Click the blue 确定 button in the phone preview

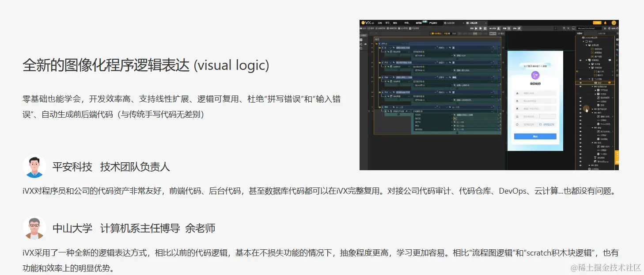[534, 136]
